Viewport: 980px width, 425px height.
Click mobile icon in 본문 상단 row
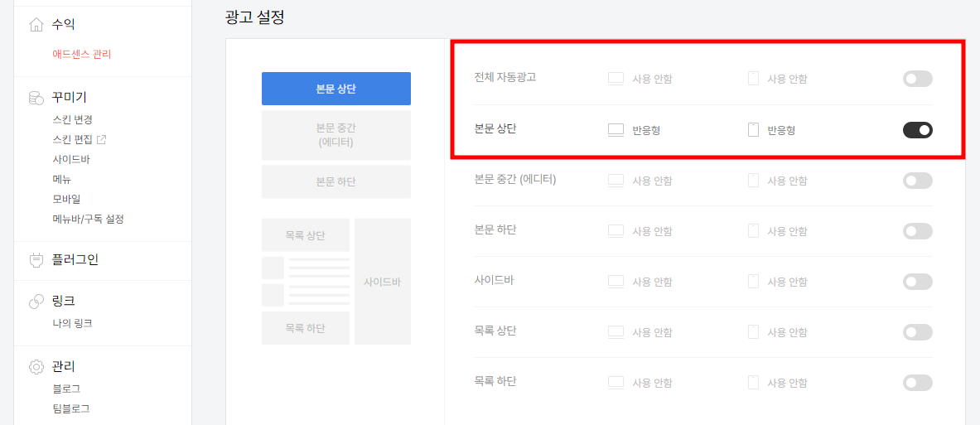[753, 130]
